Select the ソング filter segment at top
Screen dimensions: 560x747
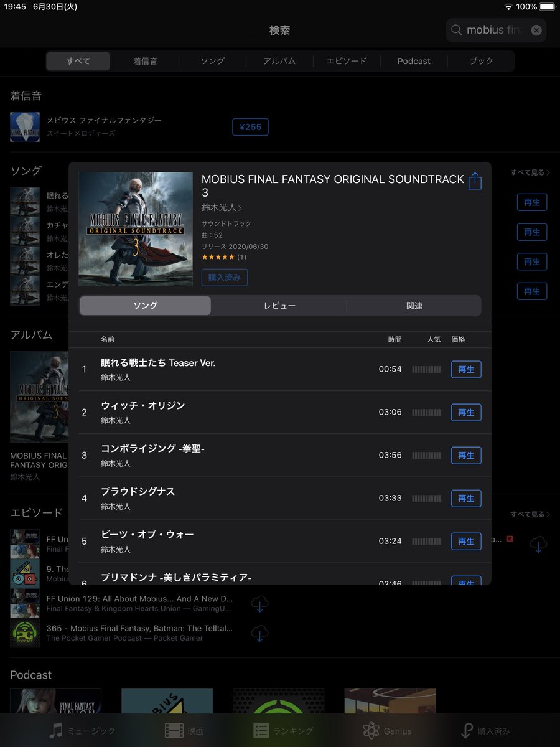[x=212, y=61]
